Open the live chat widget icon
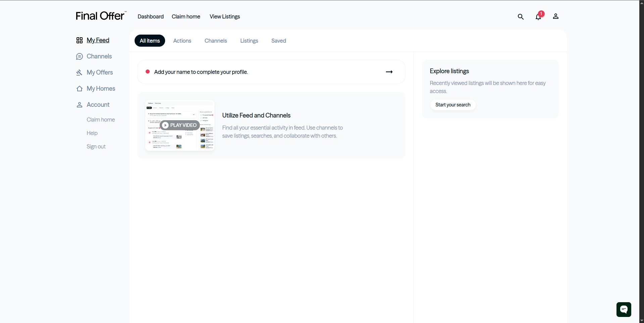This screenshot has height=323, width=644. pos(624,310)
